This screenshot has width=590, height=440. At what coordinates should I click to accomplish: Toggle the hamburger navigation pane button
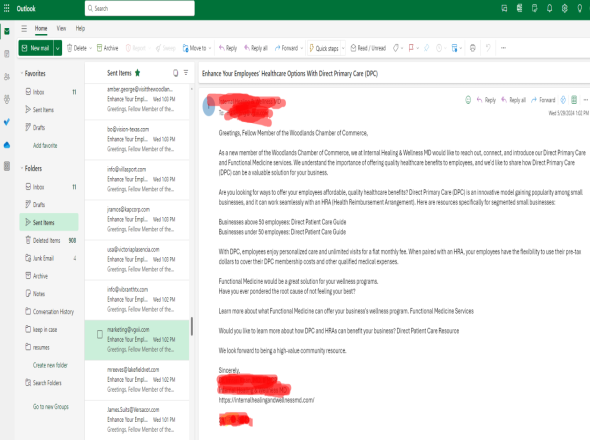coord(24,28)
